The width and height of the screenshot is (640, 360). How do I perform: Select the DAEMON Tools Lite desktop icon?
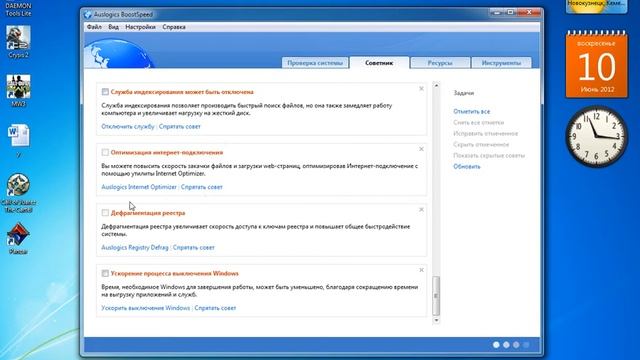coord(18,9)
